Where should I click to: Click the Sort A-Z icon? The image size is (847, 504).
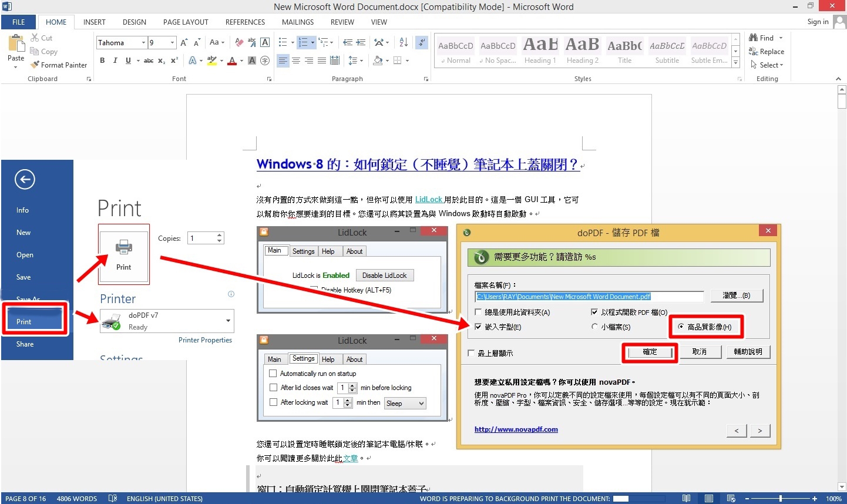(404, 42)
